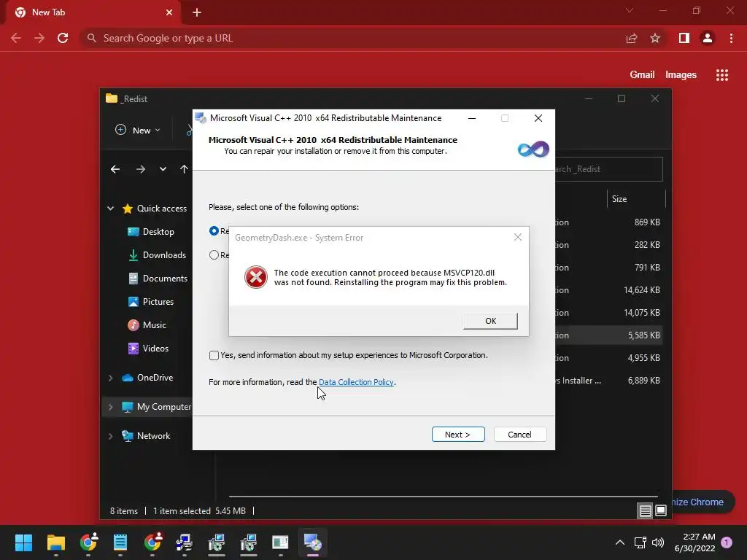Open recent locations dropdown in Explorer
Viewport: 747px width, 560px height.
(163, 169)
